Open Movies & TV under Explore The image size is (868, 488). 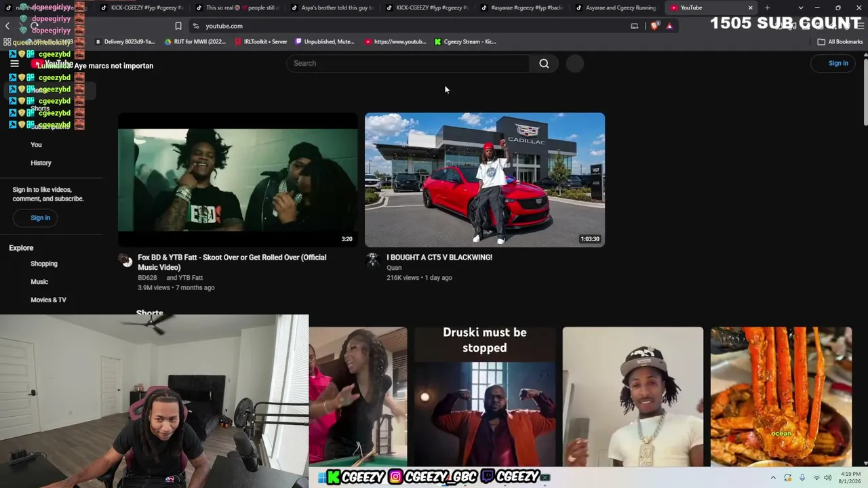pyautogui.click(x=48, y=300)
